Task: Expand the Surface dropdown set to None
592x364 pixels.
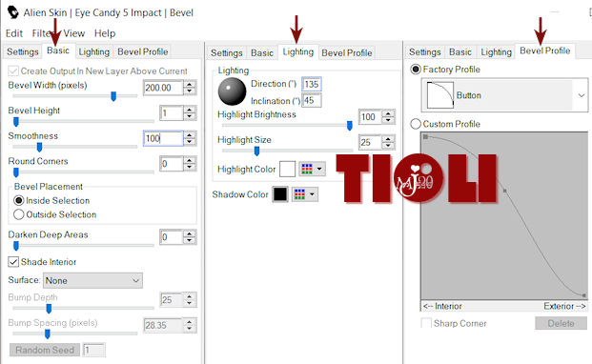Action: coord(92,281)
